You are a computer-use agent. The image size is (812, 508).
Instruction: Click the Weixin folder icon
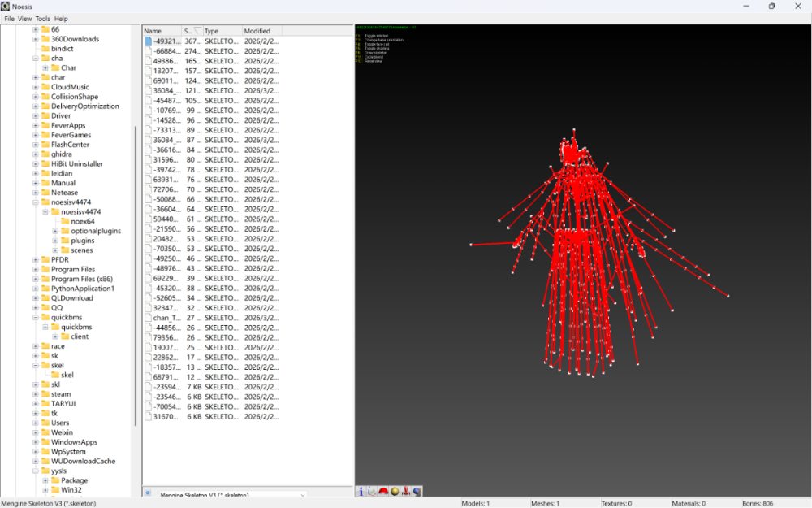pos(45,432)
